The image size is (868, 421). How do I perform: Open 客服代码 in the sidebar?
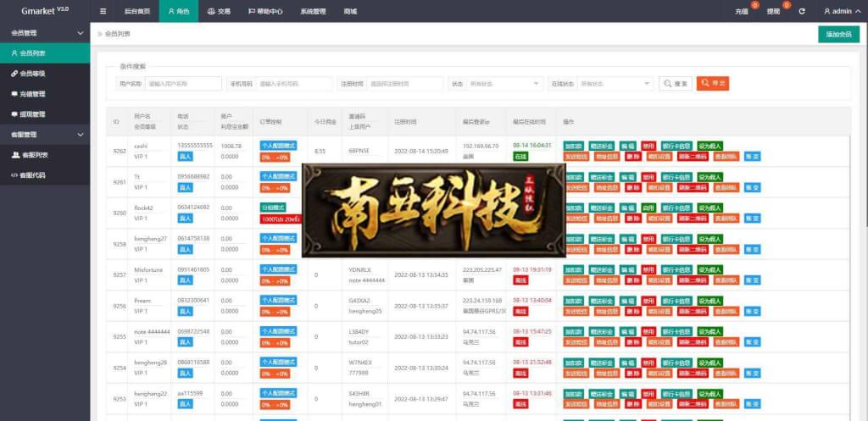point(45,174)
